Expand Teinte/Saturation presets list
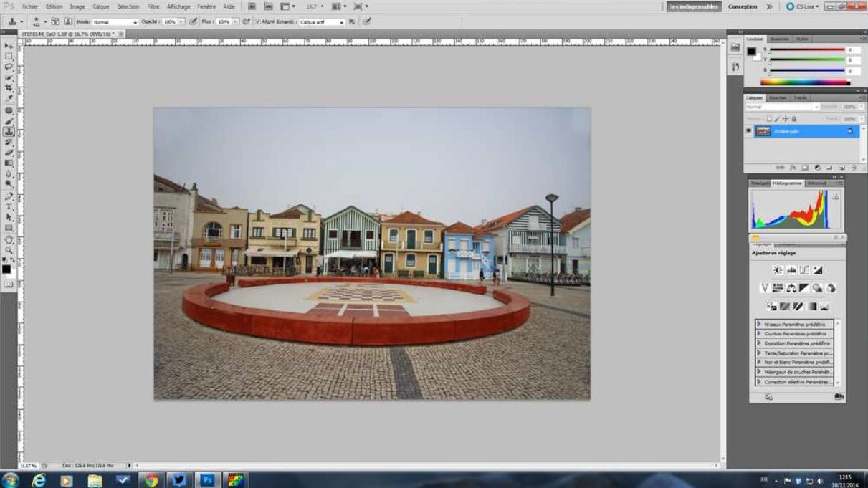Viewport: 868px width, 488px height. coord(759,353)
